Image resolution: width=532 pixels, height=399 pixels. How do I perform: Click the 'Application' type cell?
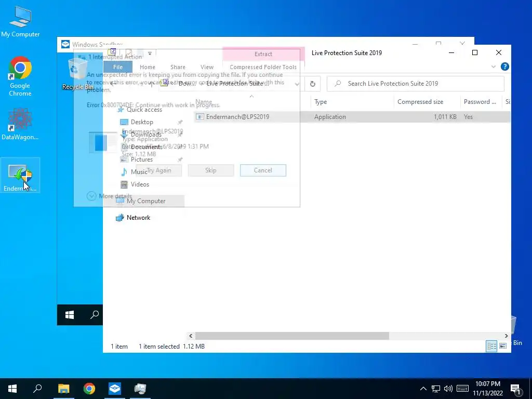(330, 117)
